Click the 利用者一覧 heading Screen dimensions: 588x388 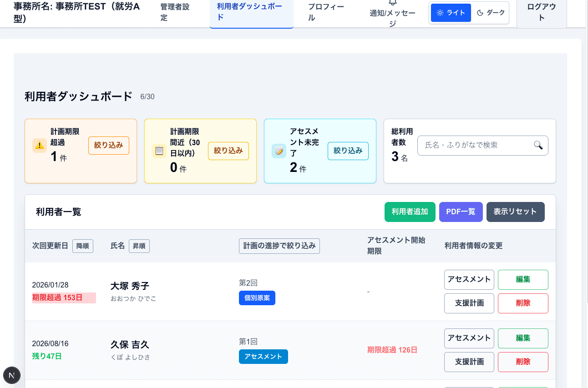click(x=59, y=212)
